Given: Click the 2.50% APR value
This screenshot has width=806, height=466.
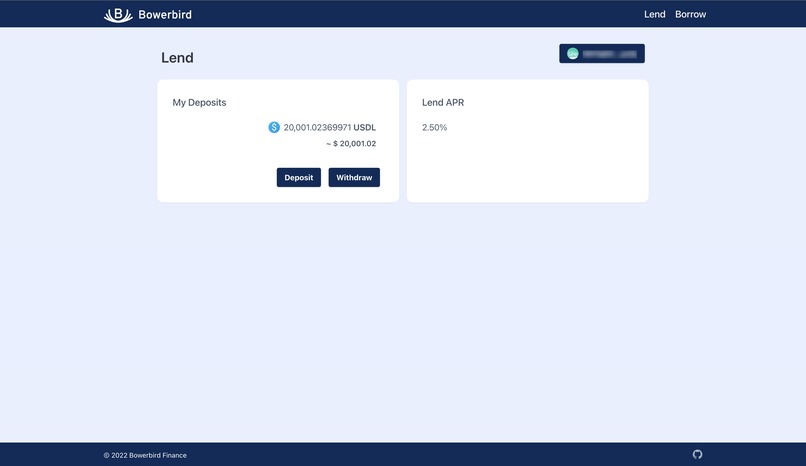Looking at the screenshot, I should (x=434, y=127).
